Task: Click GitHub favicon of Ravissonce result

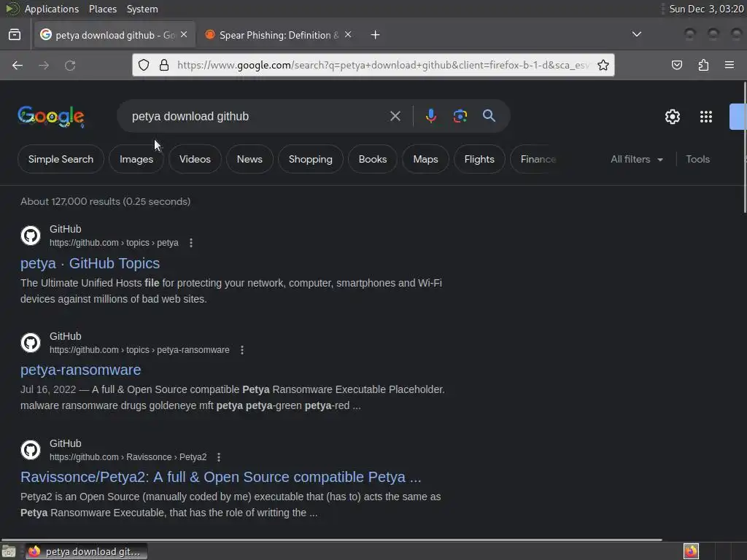Action: pyautogui.click(x=31, y=449)
